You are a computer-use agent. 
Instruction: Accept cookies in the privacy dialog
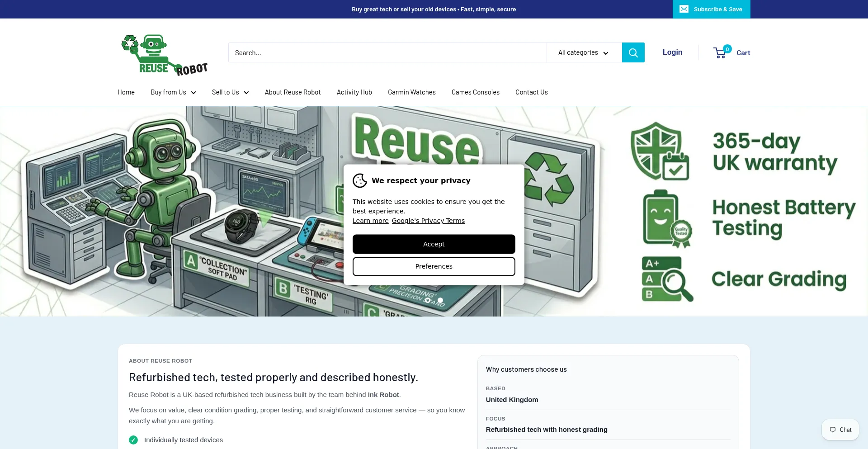(434, 244)
